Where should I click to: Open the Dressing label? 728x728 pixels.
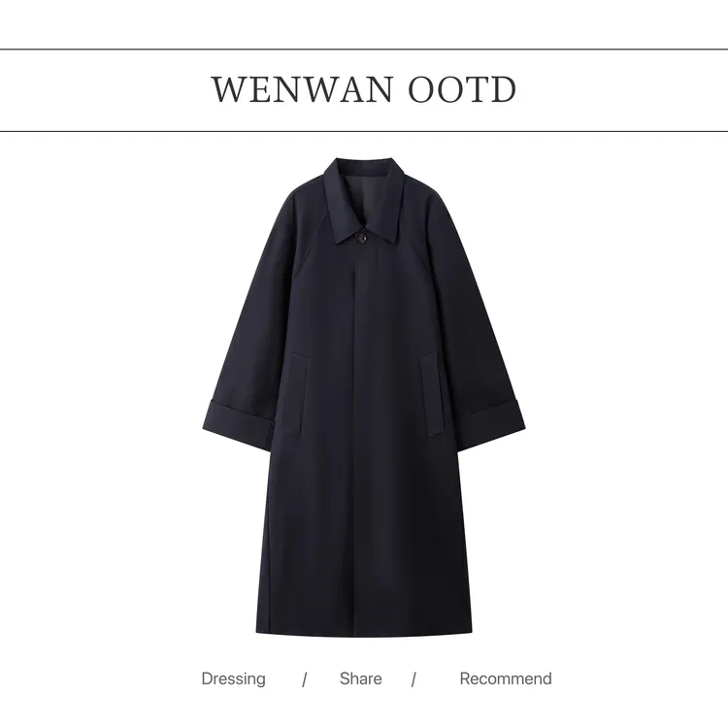click(x=234, y=678)
